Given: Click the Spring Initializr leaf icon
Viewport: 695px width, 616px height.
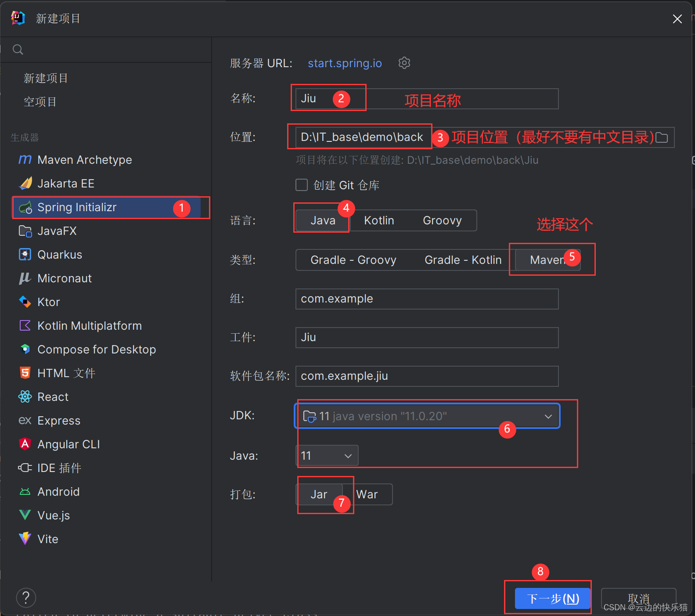Looking at the screenshot, I should [25, 207].
